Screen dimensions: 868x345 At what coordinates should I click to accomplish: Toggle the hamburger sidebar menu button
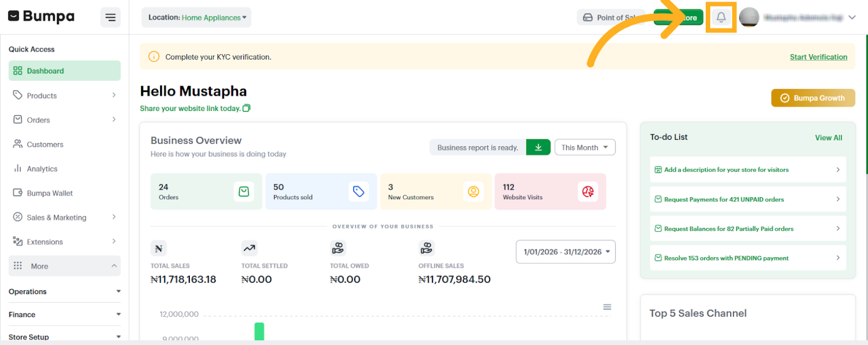(111, 18)
